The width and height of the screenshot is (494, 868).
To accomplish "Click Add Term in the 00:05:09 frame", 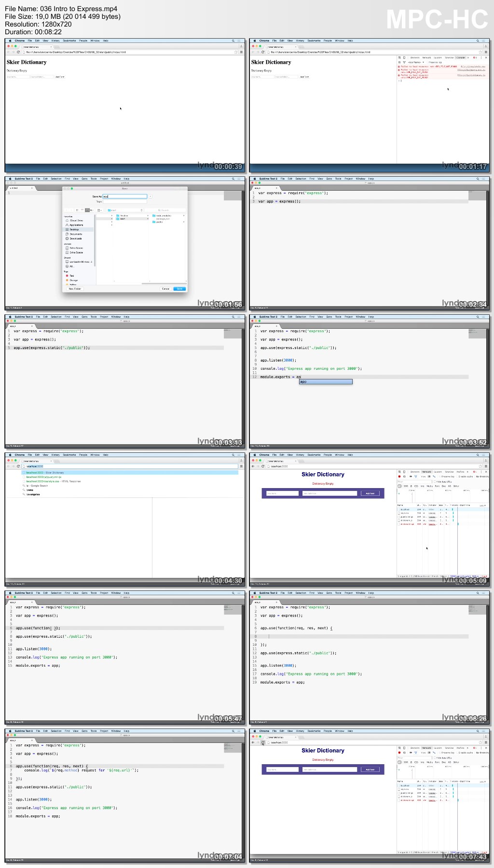I will tap(370, 493).
